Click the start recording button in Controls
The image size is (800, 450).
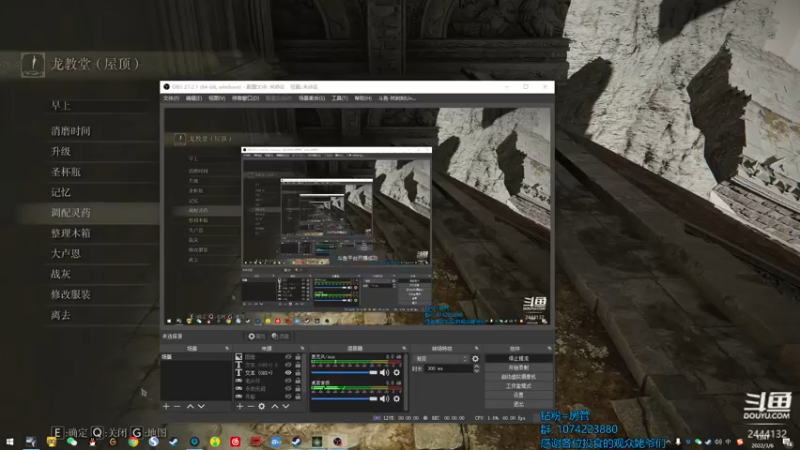tap(518, 368)
